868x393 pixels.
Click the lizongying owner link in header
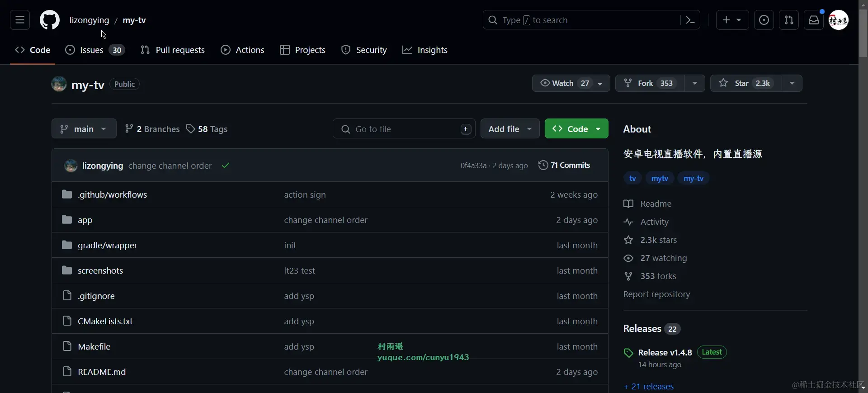[x=89, y=20]
